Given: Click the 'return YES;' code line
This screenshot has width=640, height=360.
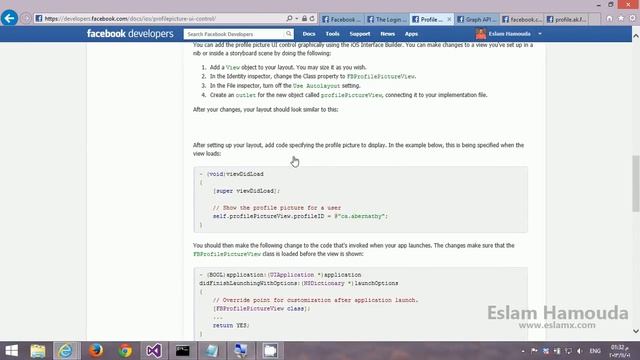Looking at the screenshot, I should coord(231,326).
